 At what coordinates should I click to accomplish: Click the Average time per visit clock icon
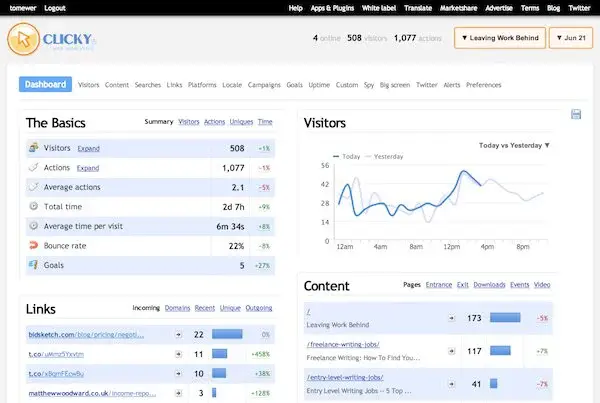(34, 225)
